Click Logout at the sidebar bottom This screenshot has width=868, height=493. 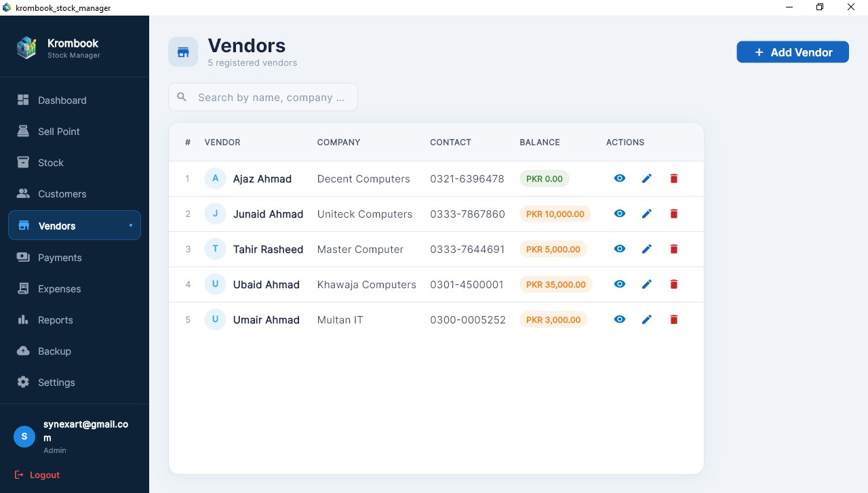coord(37,475)
